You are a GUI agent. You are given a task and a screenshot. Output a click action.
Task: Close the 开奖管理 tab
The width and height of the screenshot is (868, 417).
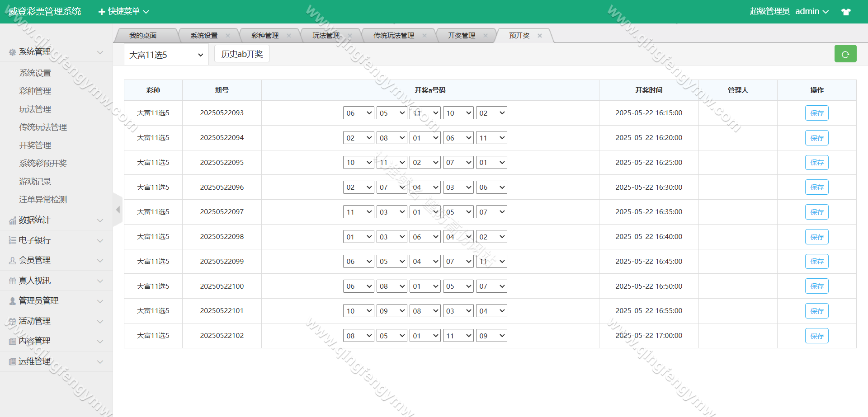(486, 36)
